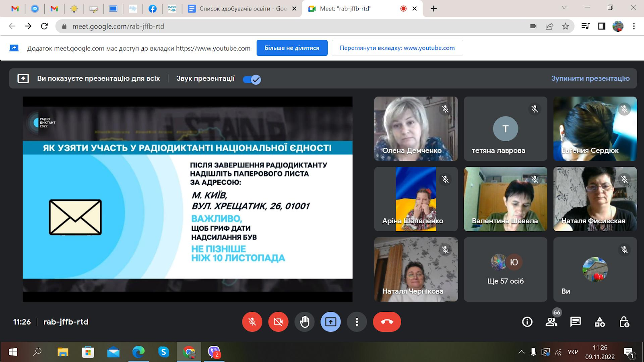Toggle the Звук презентації switch
Image resolution: width=644 pixels, height=362 pixels.
pyautogui.click(x=252, y=79)
